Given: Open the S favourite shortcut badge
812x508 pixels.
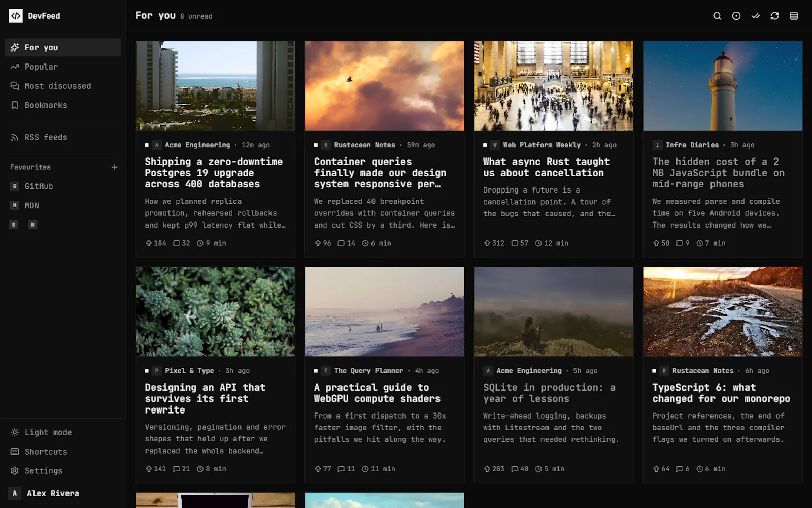Looking at the screenshot, I should [x=14, y=225].
